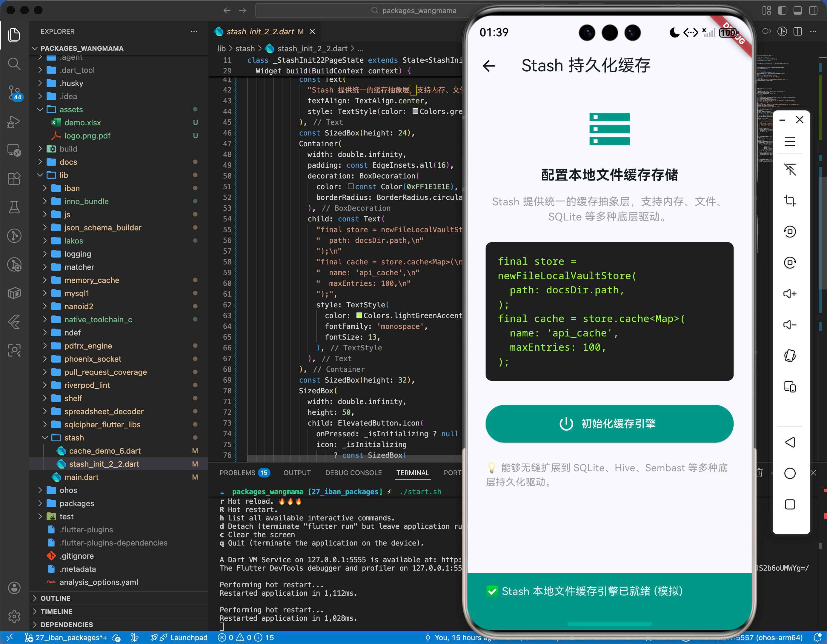Open cache_demo_6.dart file
Viewport: 827px width, 644px height.
click(104, 451)
